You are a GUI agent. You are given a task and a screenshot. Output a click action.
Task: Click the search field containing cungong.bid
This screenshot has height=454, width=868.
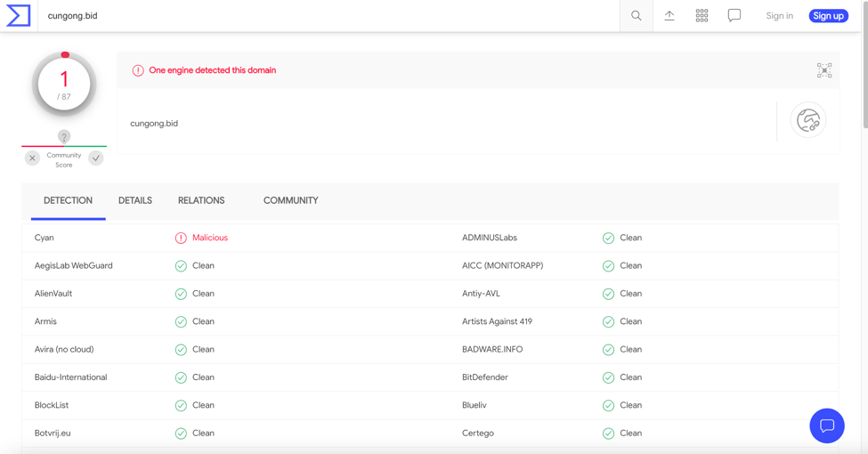pos(329,15)
